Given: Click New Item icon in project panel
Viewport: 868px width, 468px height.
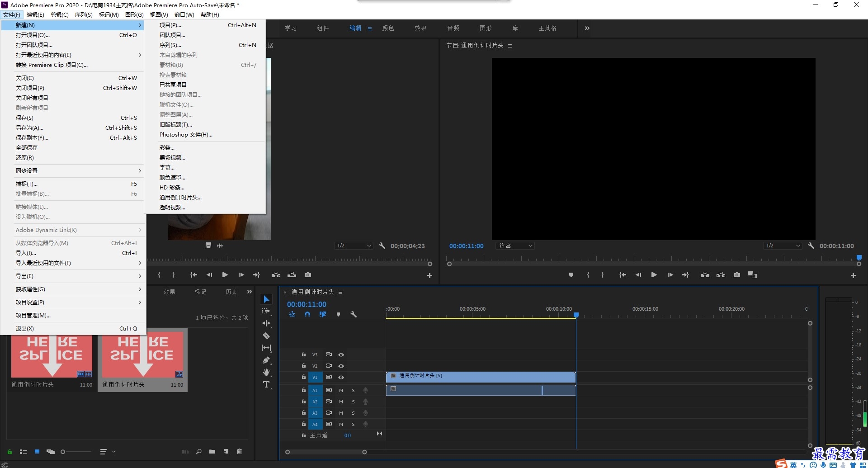Looking at the screenshot, I should pos(226,451).
